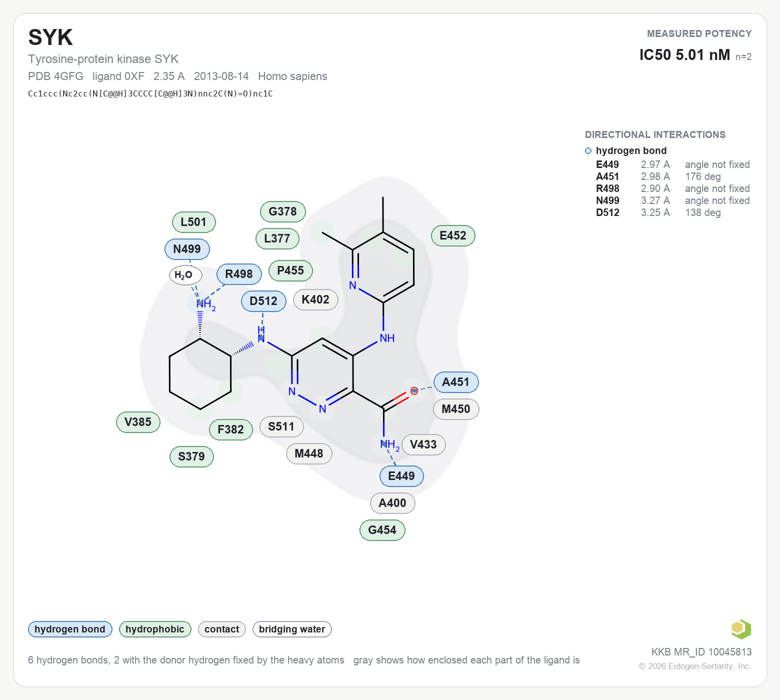Select residue label P455
The image size is (780, 700).
click(290, 270)
